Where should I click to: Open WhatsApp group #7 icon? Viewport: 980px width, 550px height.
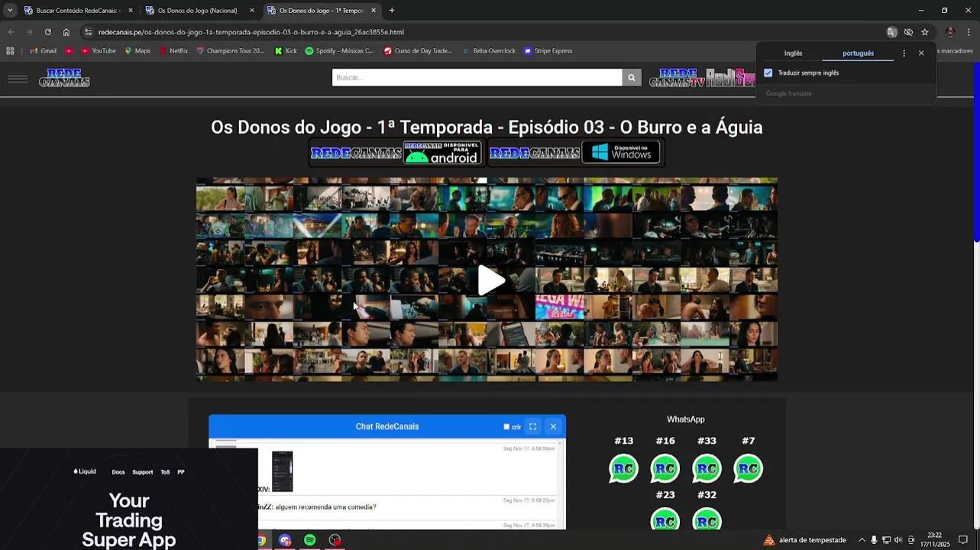click(748, 468)
